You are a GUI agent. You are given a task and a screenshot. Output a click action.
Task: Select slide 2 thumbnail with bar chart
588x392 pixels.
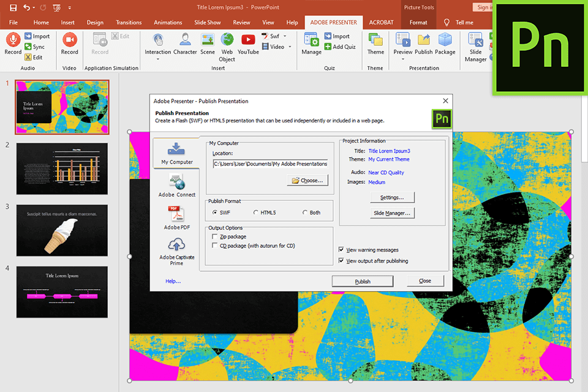[62, 169]
